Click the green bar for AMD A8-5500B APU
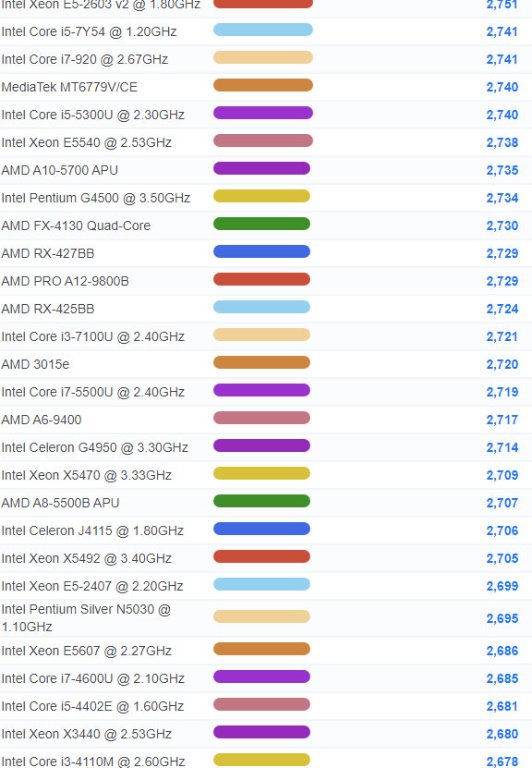The height and width of the screenshot is (768, 532). coord(261,501)
